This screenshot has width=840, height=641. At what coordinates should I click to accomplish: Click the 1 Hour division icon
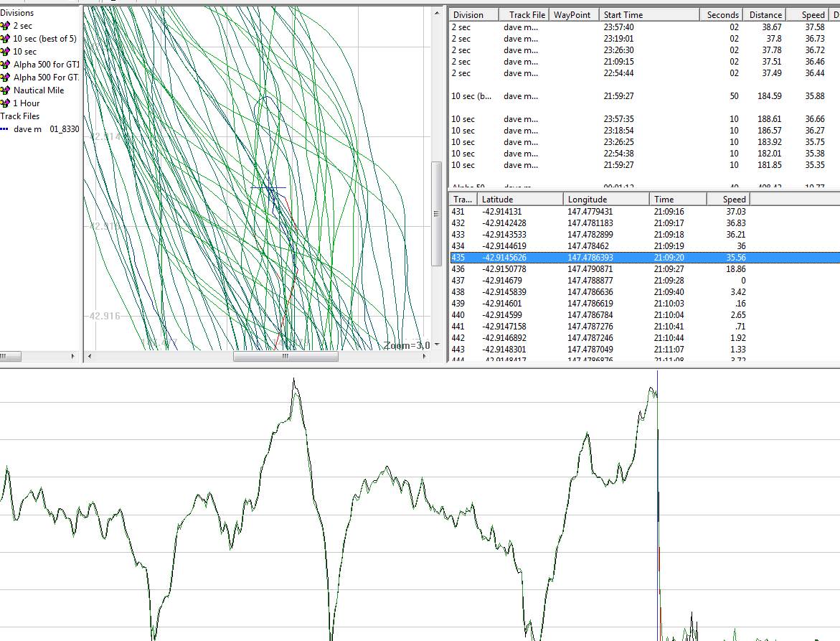coord(6,103)
